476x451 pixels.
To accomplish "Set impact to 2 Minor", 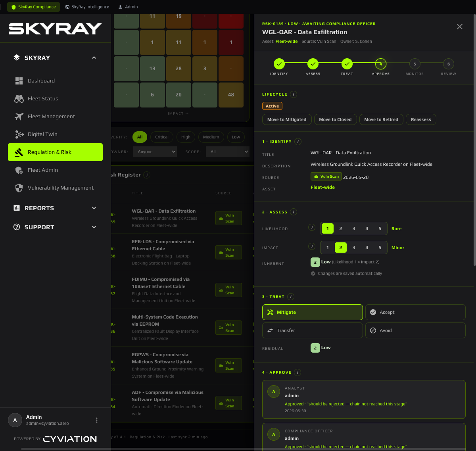I will point(341,248).
